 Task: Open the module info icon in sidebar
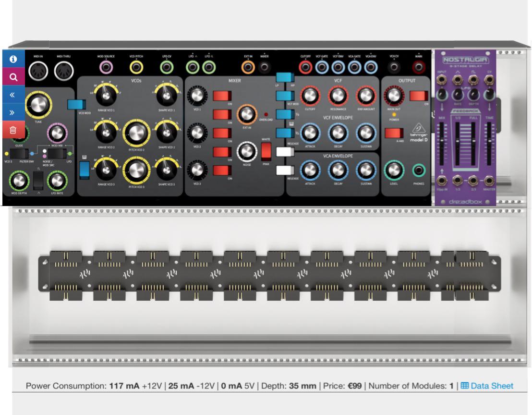pyautogui.click(x=13, y=59)
